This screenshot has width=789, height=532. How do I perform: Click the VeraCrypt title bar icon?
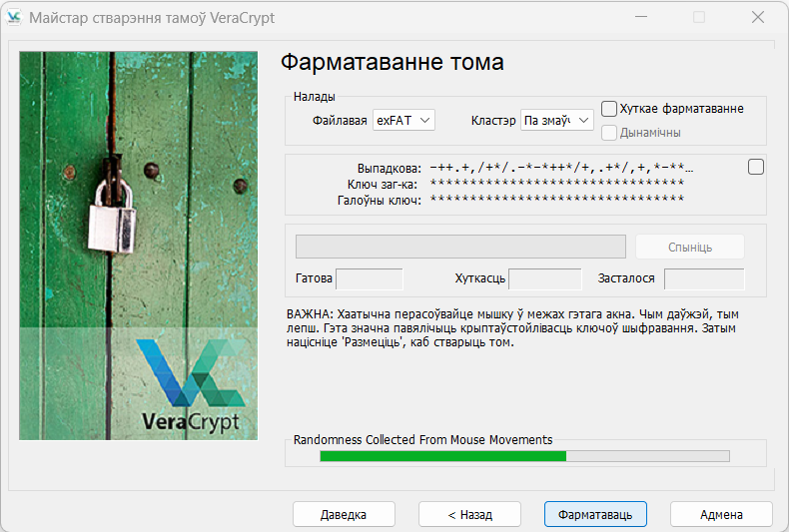(x=14, y=18)
